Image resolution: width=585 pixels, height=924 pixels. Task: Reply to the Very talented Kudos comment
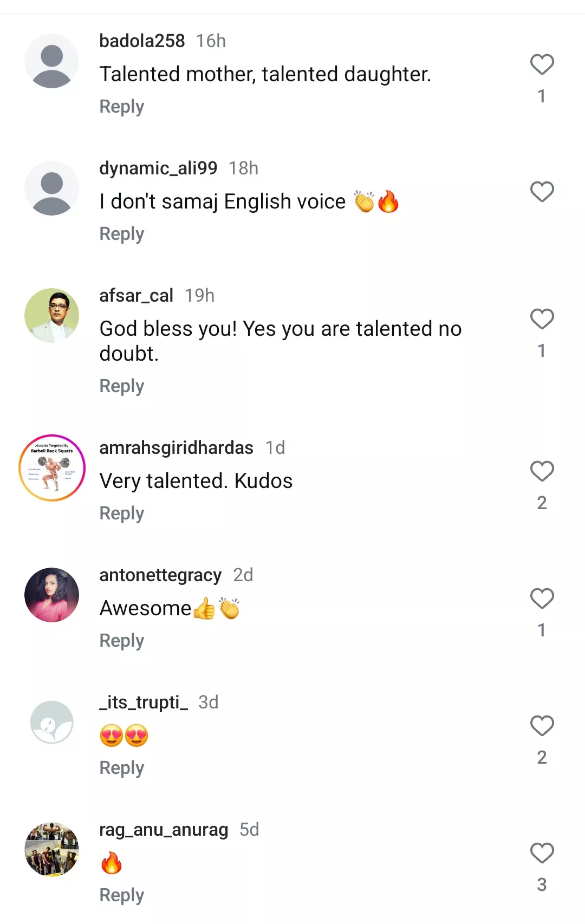tap(122, 513)
